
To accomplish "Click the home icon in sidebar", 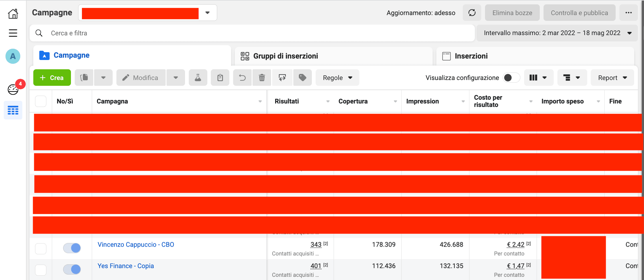I will [13, 13].
